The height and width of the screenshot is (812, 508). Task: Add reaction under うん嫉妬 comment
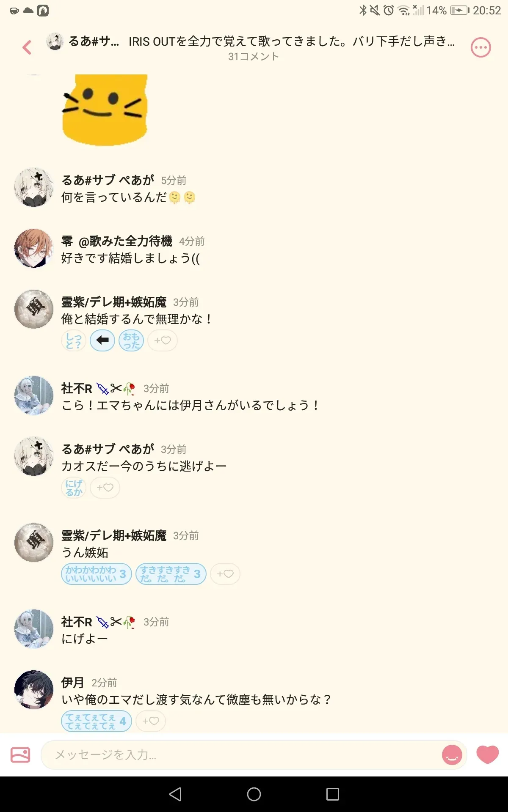225,574
